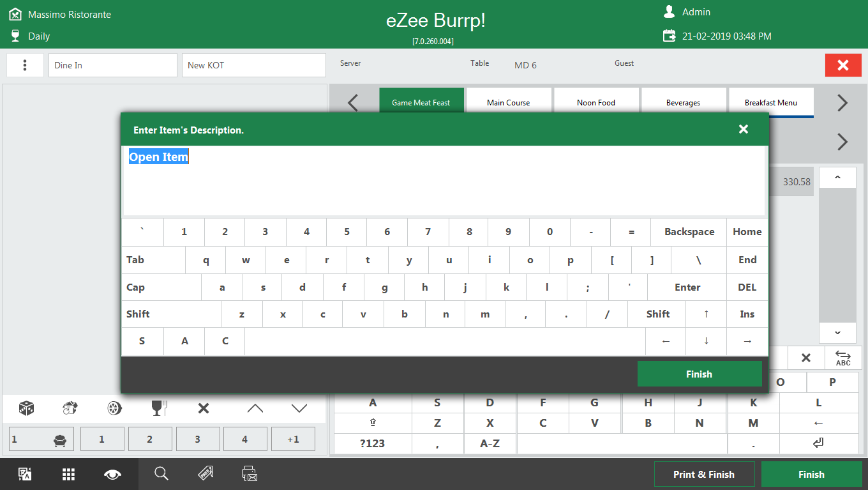868x490 pixels.
Task: Show next menu categories with right chevron
Action: [842, 103]
